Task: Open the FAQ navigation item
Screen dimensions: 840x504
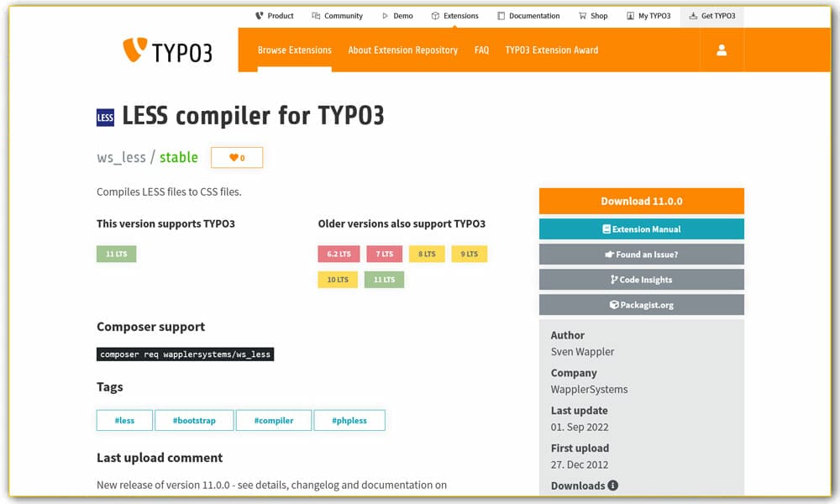Action: [481, 50]
